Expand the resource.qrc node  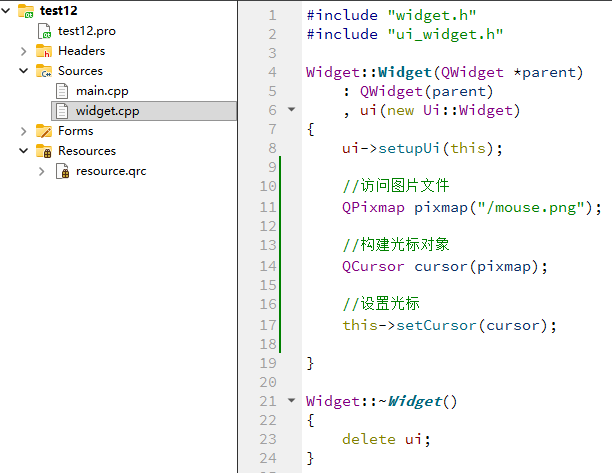(42, 171)
